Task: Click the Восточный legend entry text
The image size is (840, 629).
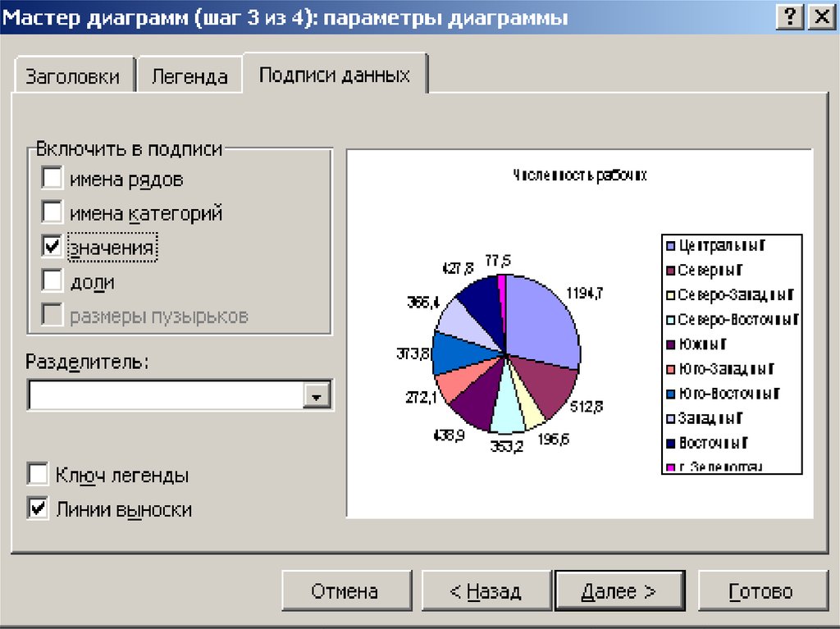Action: (713, 443)
